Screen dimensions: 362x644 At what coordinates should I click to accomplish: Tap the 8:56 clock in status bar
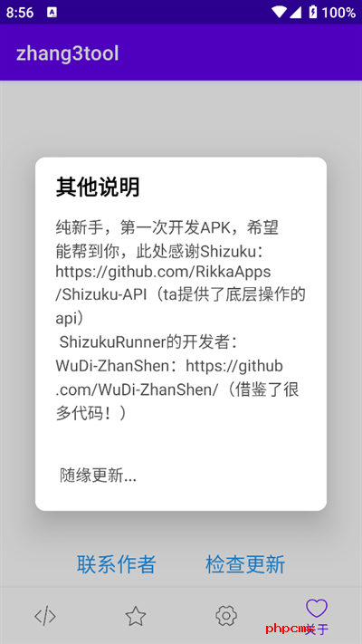[x=20, y=13]
